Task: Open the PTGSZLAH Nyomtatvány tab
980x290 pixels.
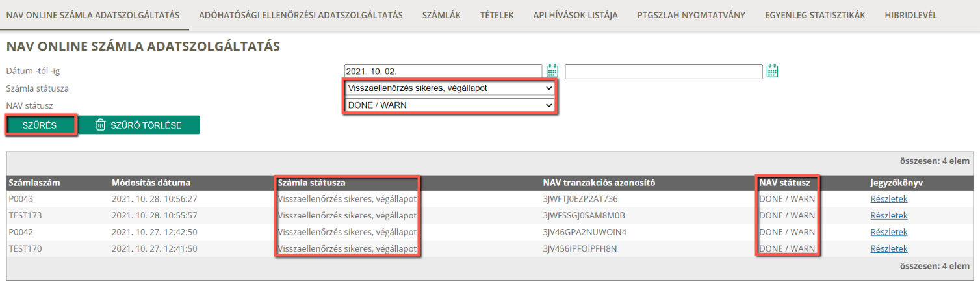Action: pos(691,14)
